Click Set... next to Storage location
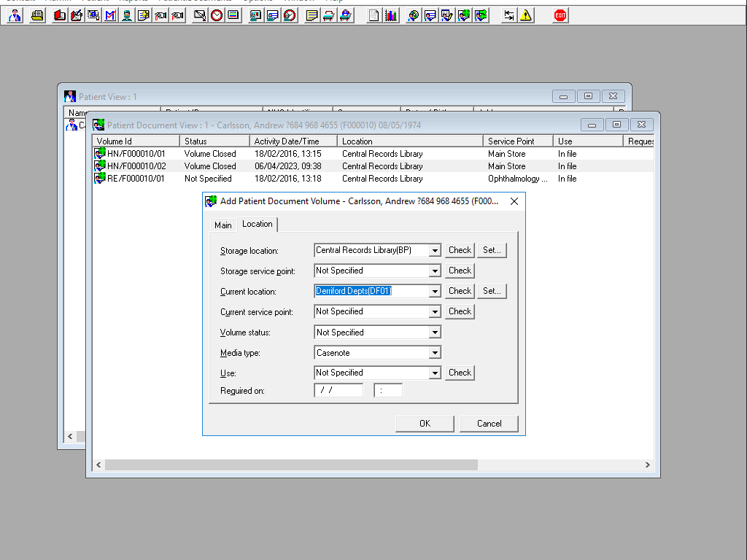 tap(492, 250)
